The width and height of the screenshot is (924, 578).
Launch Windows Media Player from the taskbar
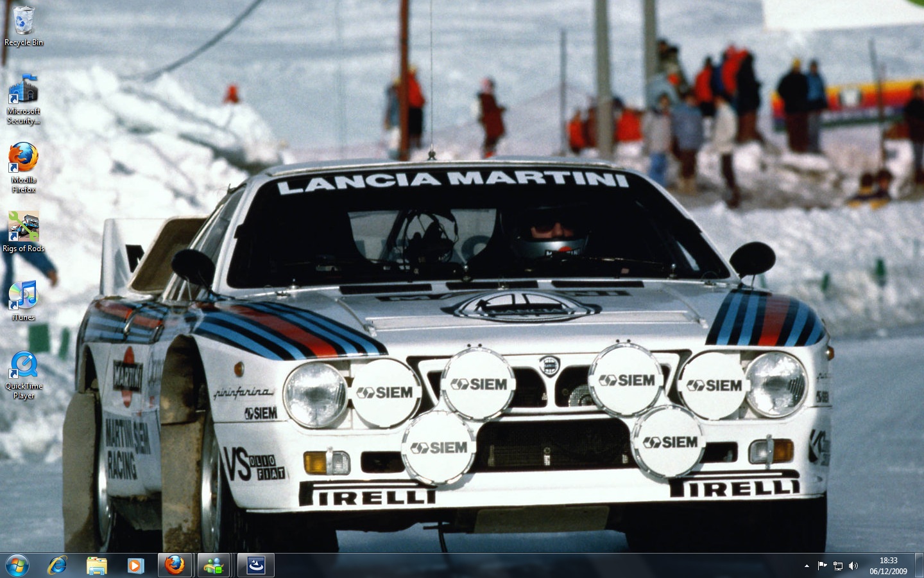(x=135, y=566)
